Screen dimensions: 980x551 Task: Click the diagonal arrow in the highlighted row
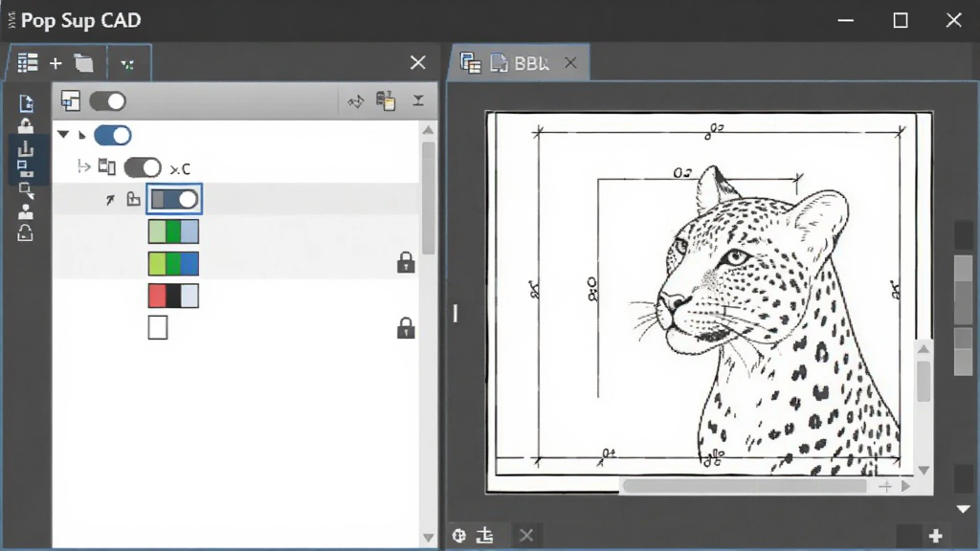pyautogui.click(x=110, y=200)
